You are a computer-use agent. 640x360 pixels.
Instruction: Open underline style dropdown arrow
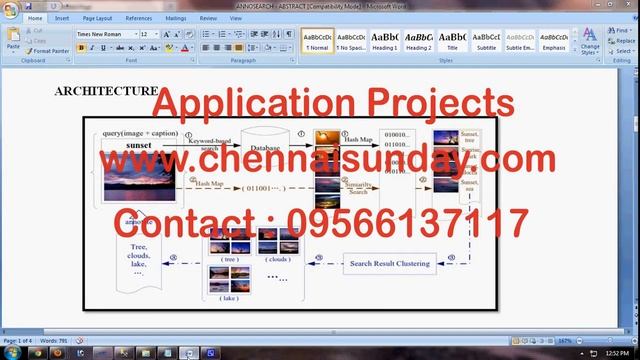pos(111,48)
